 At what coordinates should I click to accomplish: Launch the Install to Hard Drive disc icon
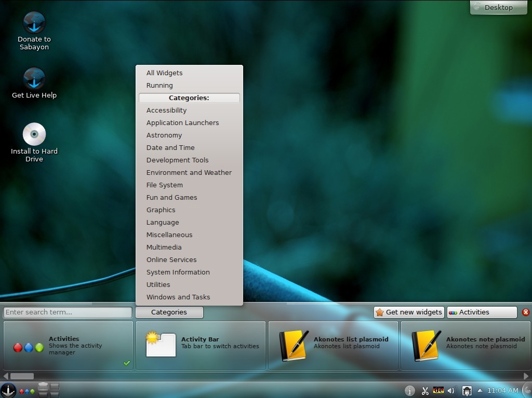(34, 142)
